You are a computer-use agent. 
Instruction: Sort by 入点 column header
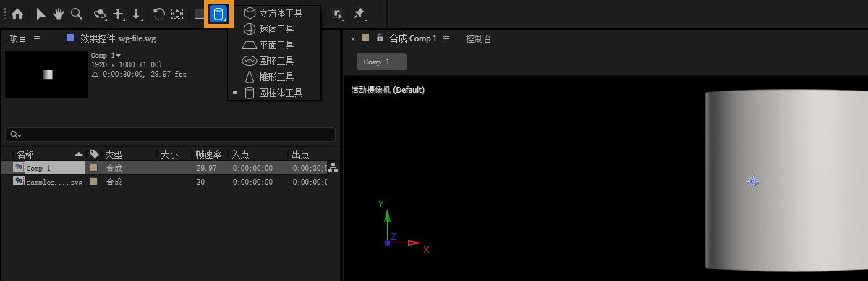241,154
